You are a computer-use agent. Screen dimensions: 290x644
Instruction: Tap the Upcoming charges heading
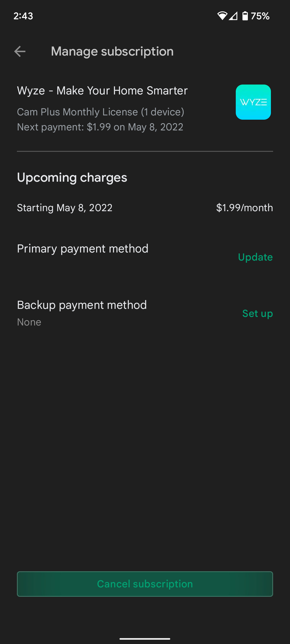click(x=72, y=178)
